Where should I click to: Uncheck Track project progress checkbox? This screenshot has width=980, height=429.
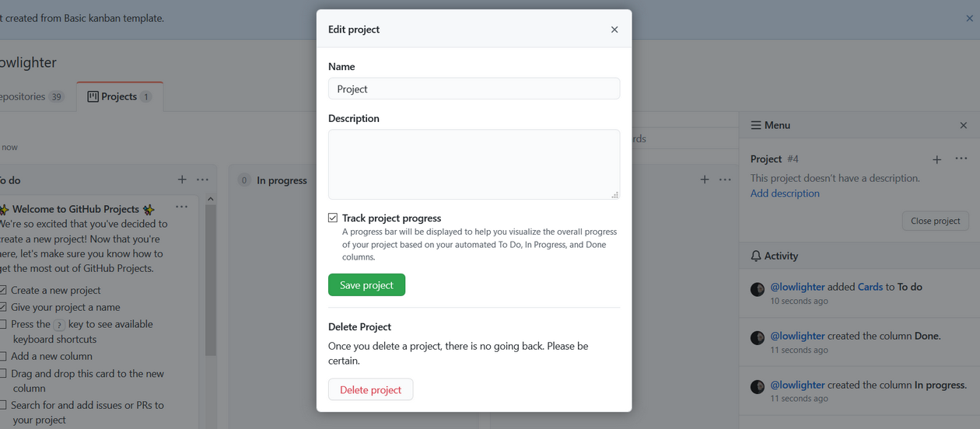(x=333, y=218)
